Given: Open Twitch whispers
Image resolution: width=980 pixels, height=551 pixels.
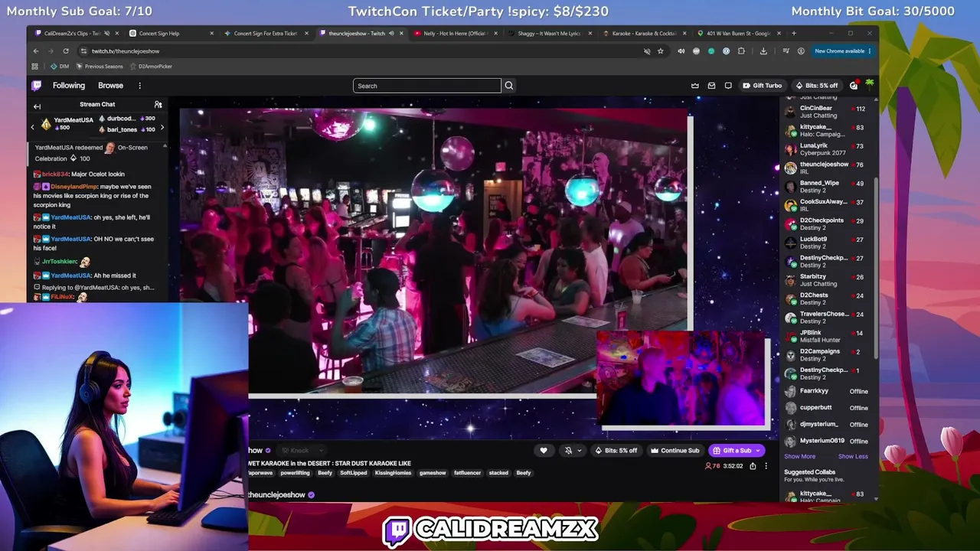Looking at the screenshot, I should tap(728, 86).
